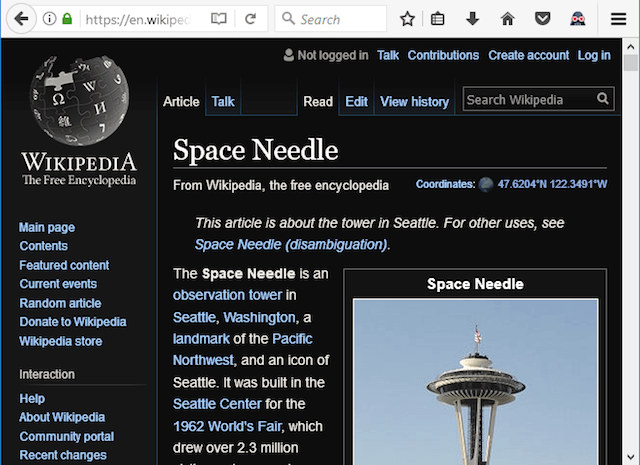
Task: Open the Firefox hamburger menu
Action: point(618,19)
